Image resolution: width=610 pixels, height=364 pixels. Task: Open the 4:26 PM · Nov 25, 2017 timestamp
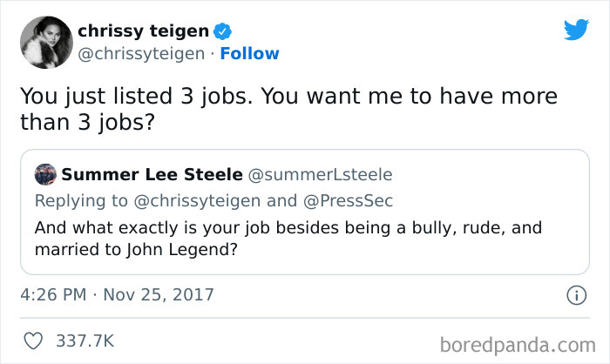click(x=118, y=296)
